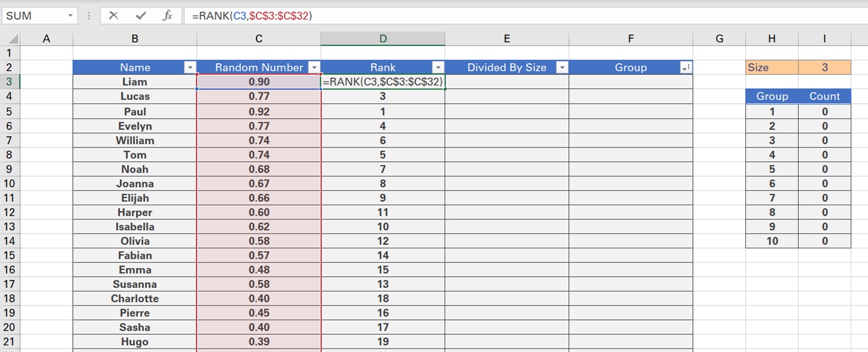
Task: Select the orange Size value cell showing 3
Action: tap(824, 67)
